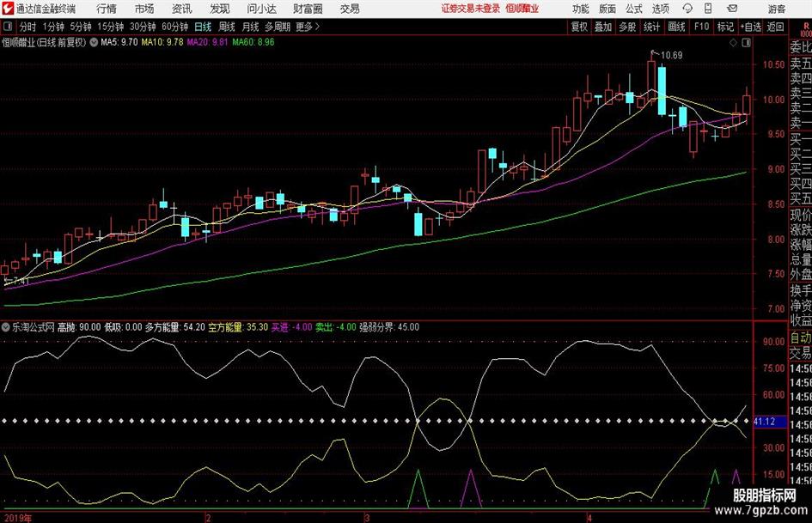The image size is (812, 523).
Task: Click the 复权 toolbar button
Action: (x=579, y=27)
